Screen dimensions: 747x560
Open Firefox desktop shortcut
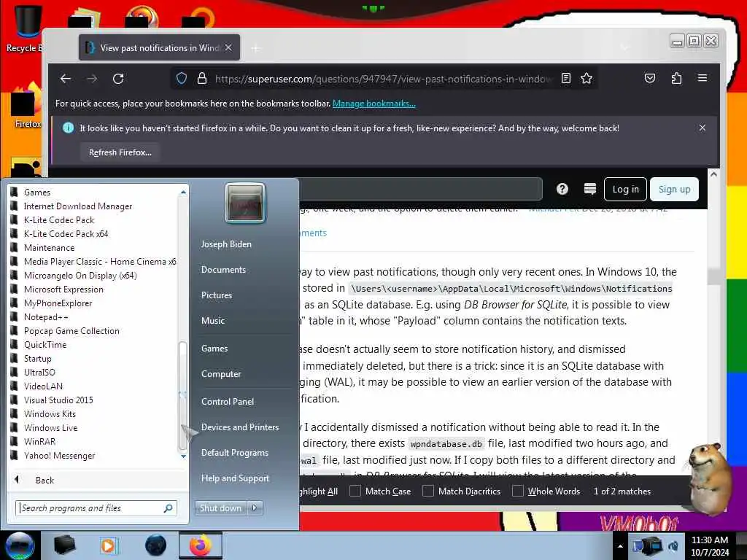coord(26,106)
